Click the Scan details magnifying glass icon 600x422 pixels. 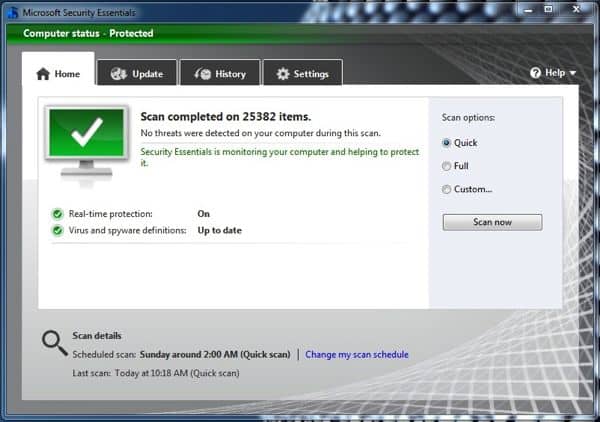[54, 343]
